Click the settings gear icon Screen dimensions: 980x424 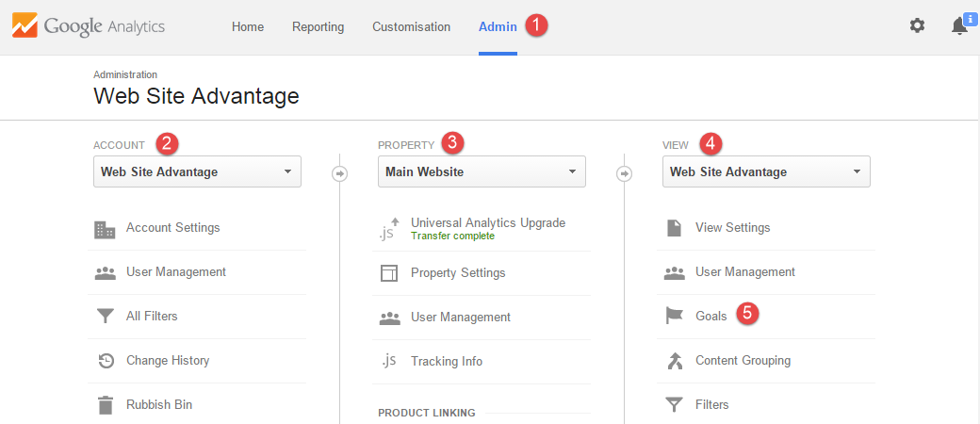[917, 26]
